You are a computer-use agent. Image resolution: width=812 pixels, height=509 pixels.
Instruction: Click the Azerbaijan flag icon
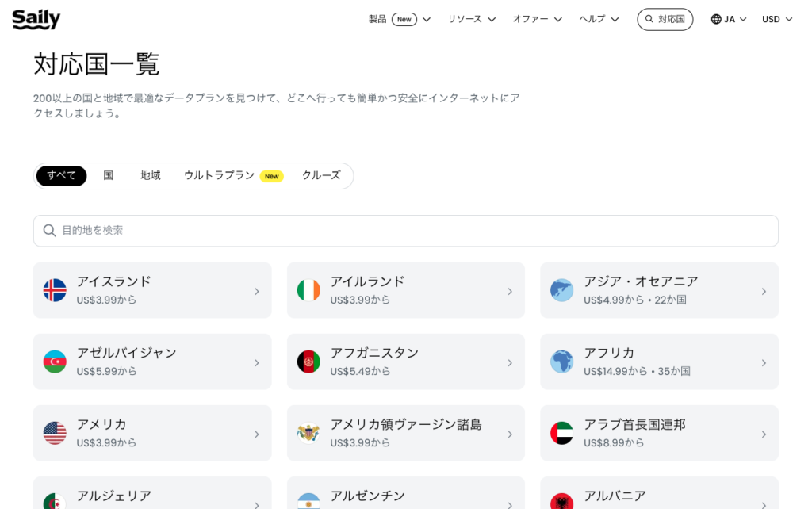pos(55,362)
